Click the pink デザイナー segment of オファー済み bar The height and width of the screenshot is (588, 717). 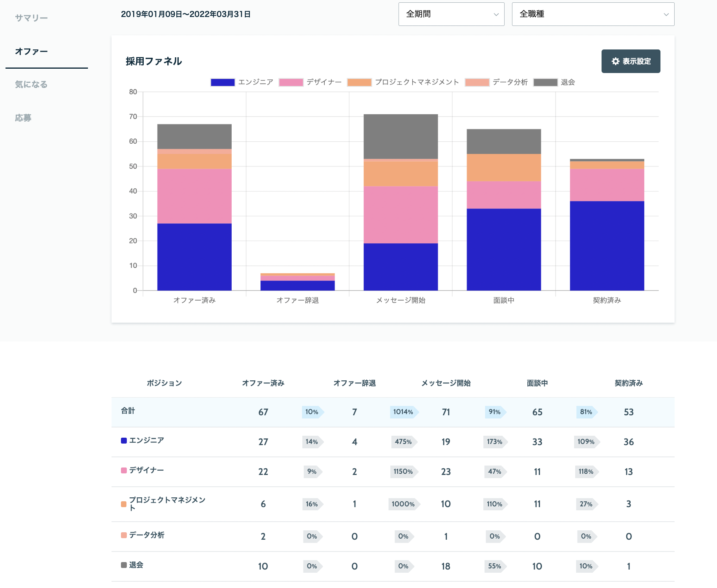click(194, 196)
